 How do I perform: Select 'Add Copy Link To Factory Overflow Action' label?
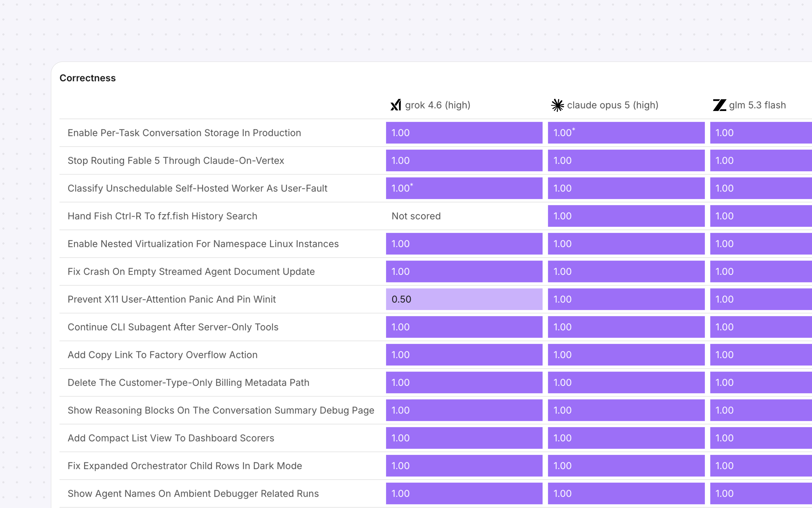(x=162, y=355)
